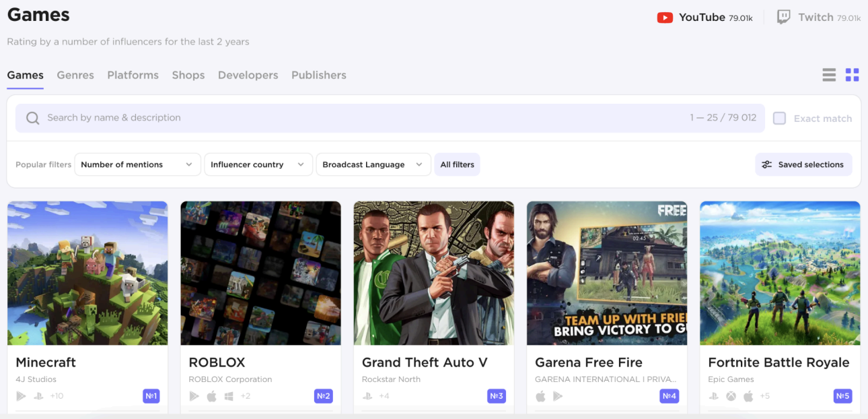868x419 pixels.
Task: Click the №1 rank badge on Minecraft
Action: tap(151, 396)
